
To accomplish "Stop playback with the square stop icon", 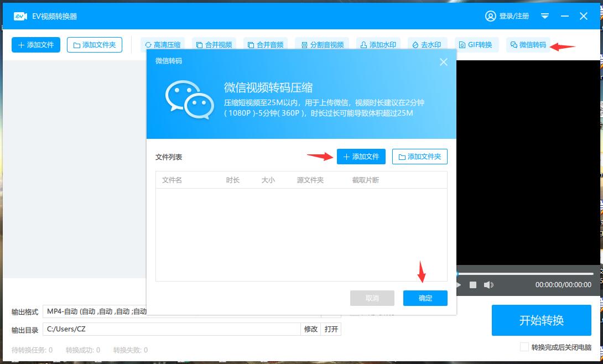I will [x=473, y=285].
